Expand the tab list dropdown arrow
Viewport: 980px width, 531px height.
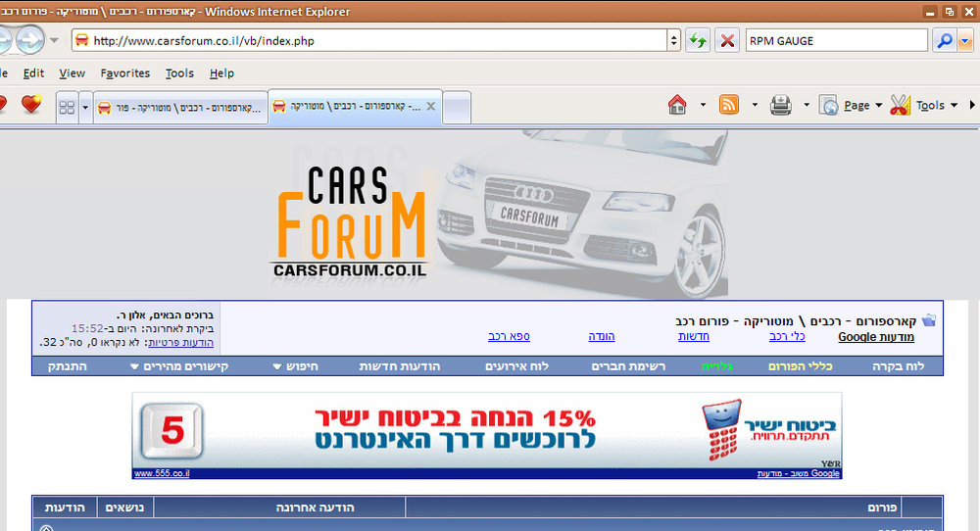click(85, 108)
